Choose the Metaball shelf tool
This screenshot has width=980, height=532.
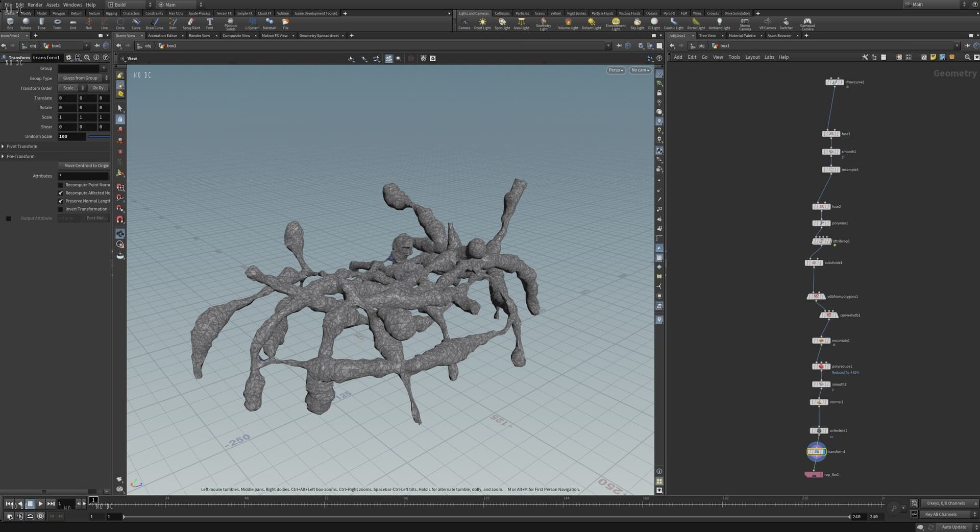pyautogui.click(x=269, y=23)
